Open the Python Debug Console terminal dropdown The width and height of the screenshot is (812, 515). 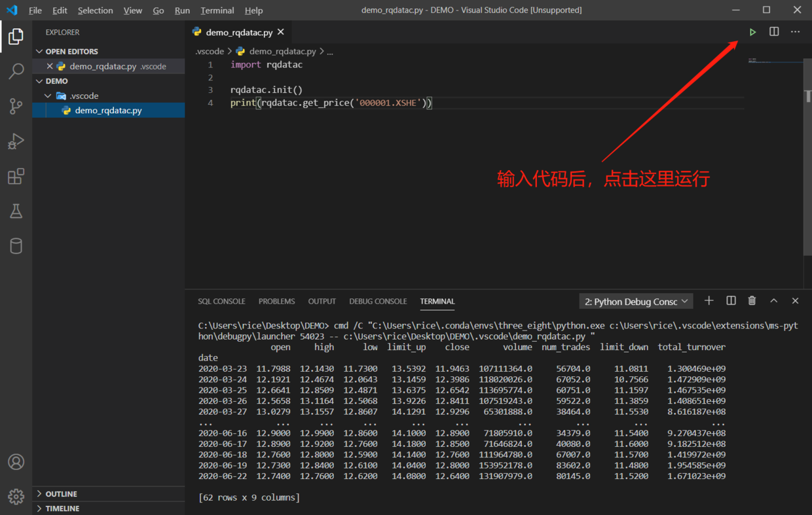[636, 301]
